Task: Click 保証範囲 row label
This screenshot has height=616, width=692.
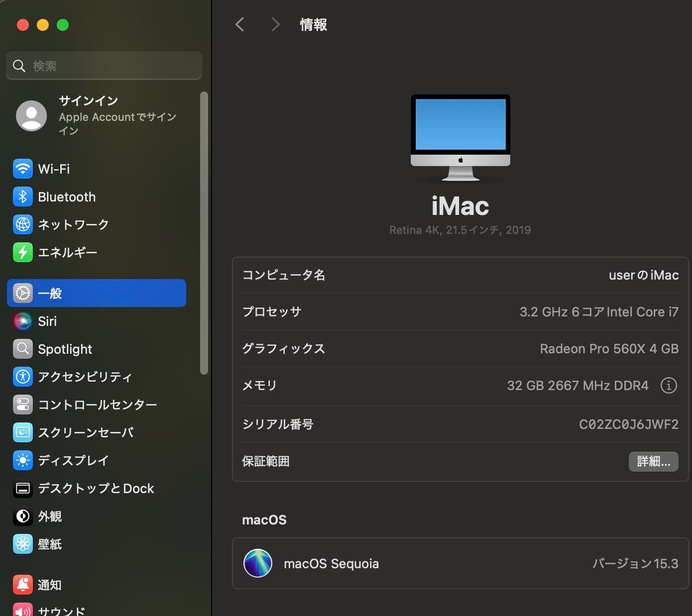Action: pos(266,462)
